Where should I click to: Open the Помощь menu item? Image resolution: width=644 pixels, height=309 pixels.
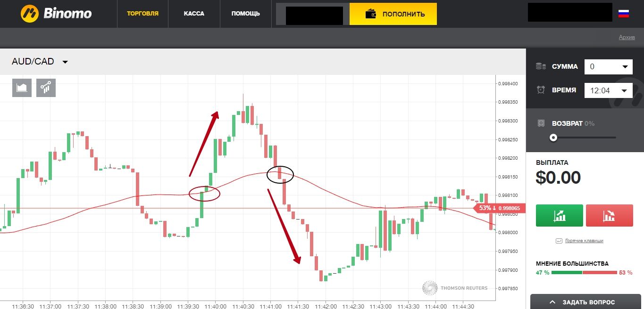245,14
